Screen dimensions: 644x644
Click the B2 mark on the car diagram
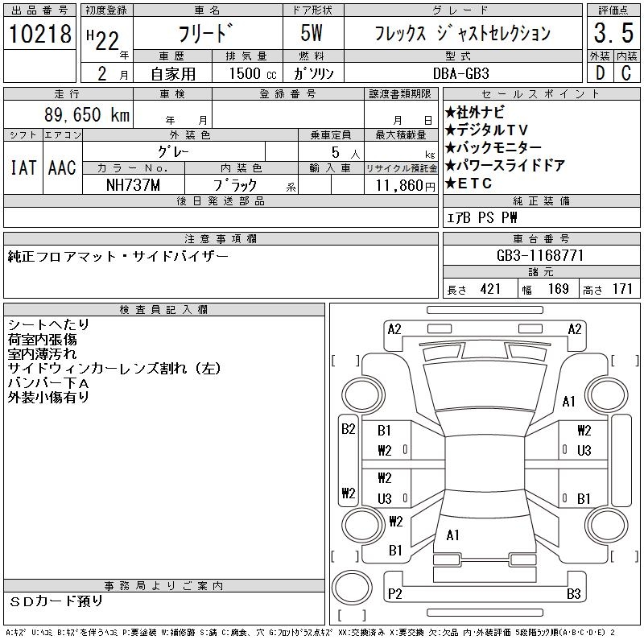(349, 429)
